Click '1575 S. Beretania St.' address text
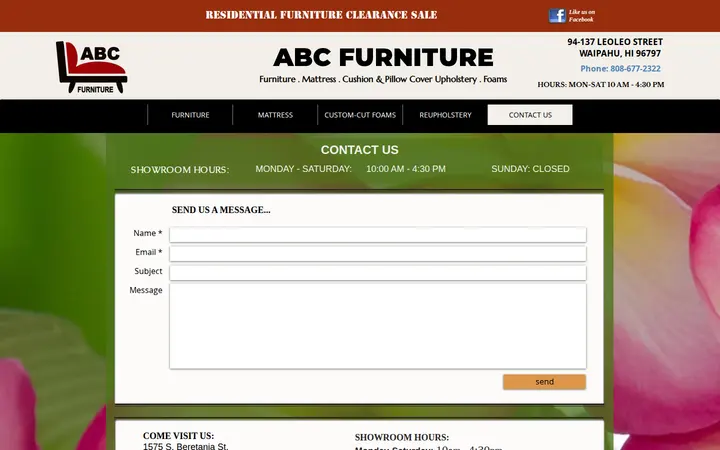 pyautogui.click(x=186, y=446)
